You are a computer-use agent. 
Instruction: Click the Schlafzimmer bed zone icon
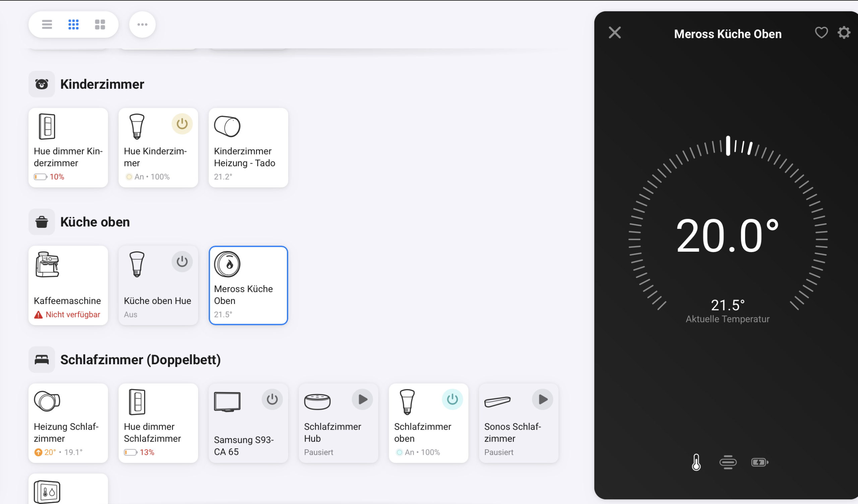(x=42, y=360)
